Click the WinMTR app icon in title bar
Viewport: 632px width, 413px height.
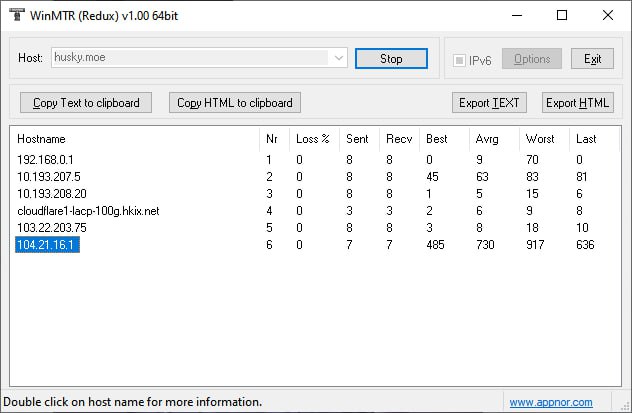tap(15, 15)
